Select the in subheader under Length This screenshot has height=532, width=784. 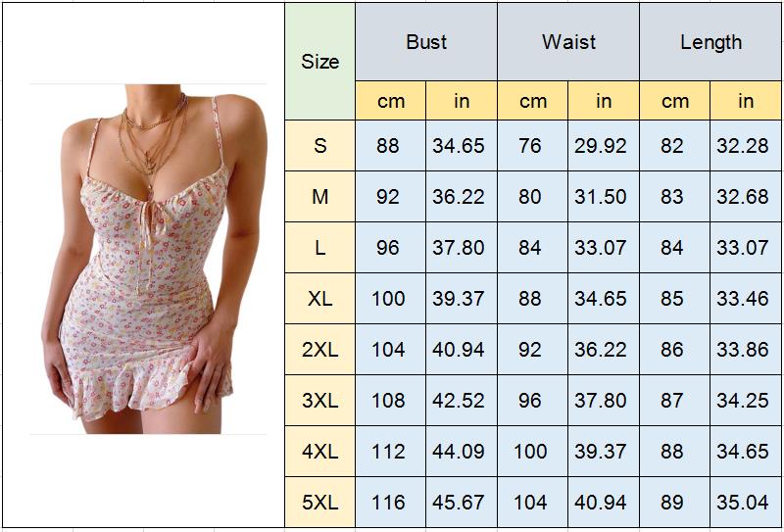tap(746, 101)
